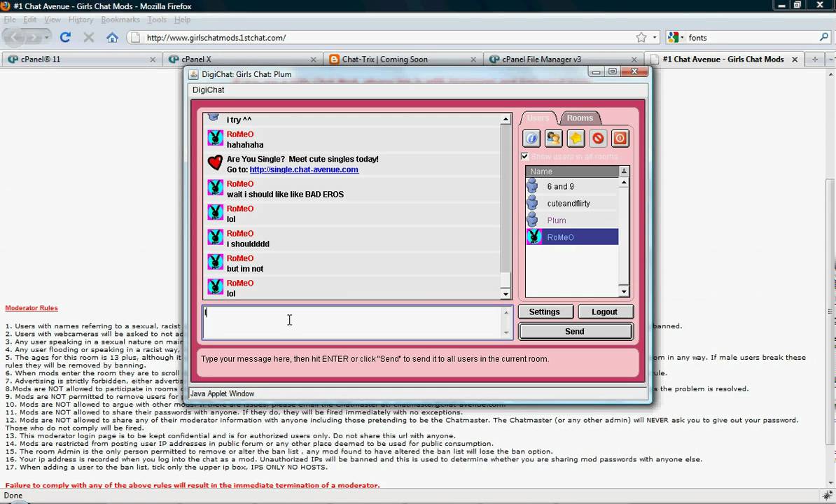Open the Tools menu

click(x=157, y=20)
